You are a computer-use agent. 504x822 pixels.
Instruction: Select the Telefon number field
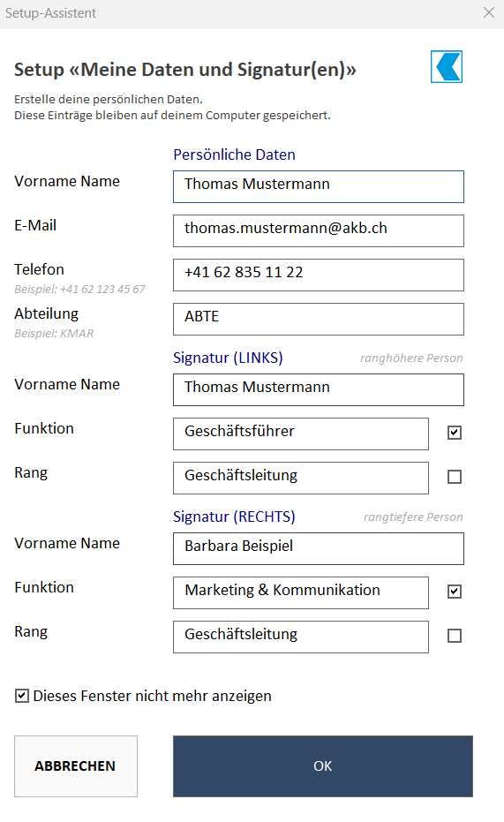pyautogui.click(x=319, y=275)
